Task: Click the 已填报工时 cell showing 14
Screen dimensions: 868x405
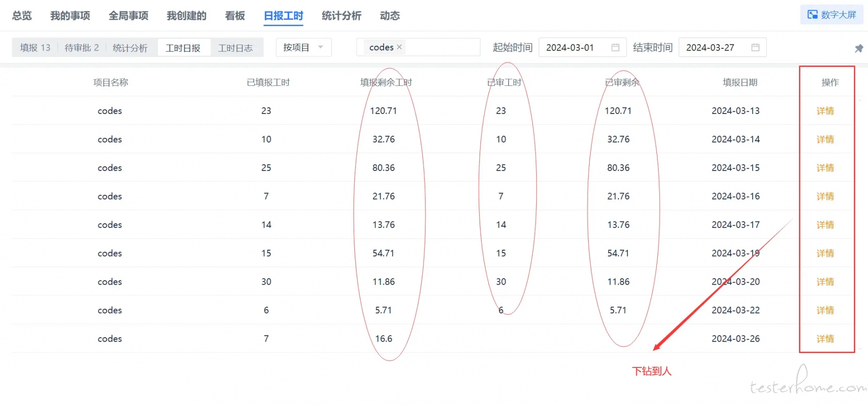Action: pos(266,225)
